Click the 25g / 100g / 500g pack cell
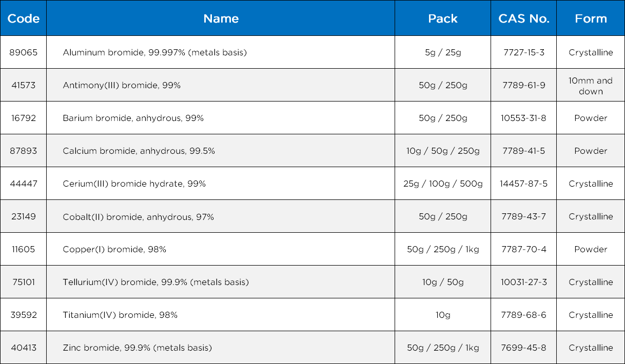 (x=442, y=184)
